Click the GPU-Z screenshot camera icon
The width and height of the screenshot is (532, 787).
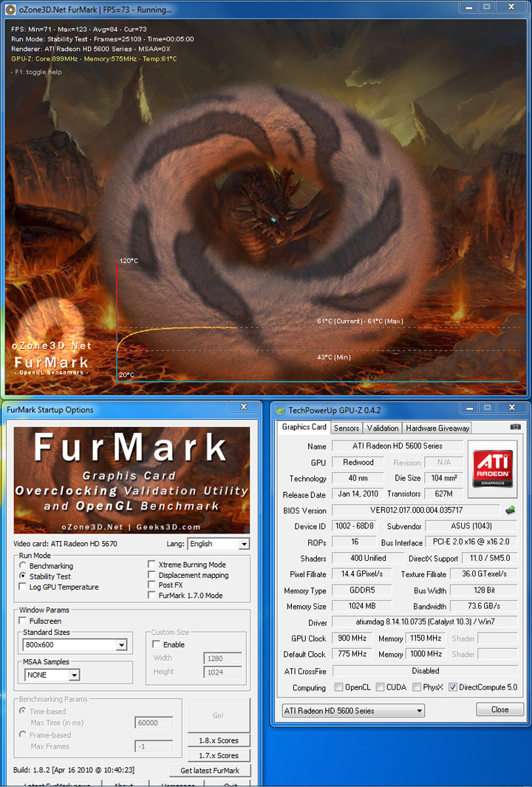tap(515, 426)
